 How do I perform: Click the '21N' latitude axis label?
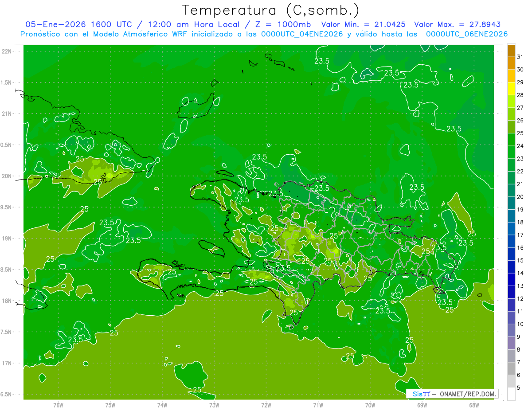8,114
